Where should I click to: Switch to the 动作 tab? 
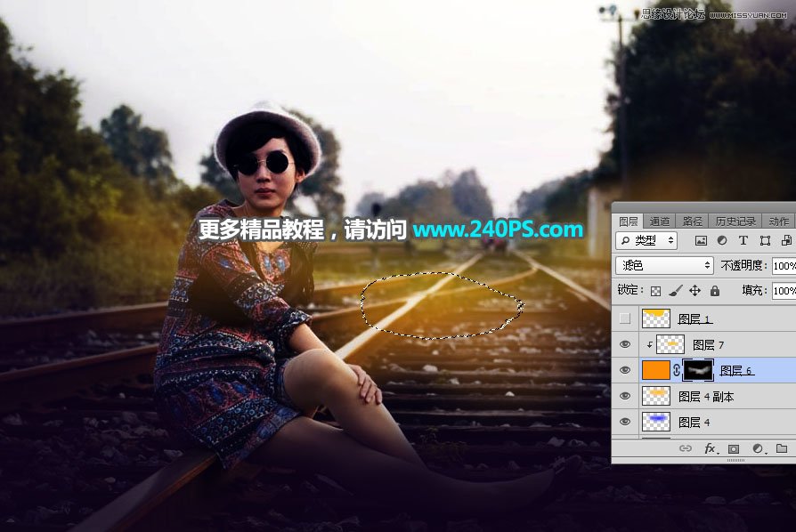tap(778, 222)
